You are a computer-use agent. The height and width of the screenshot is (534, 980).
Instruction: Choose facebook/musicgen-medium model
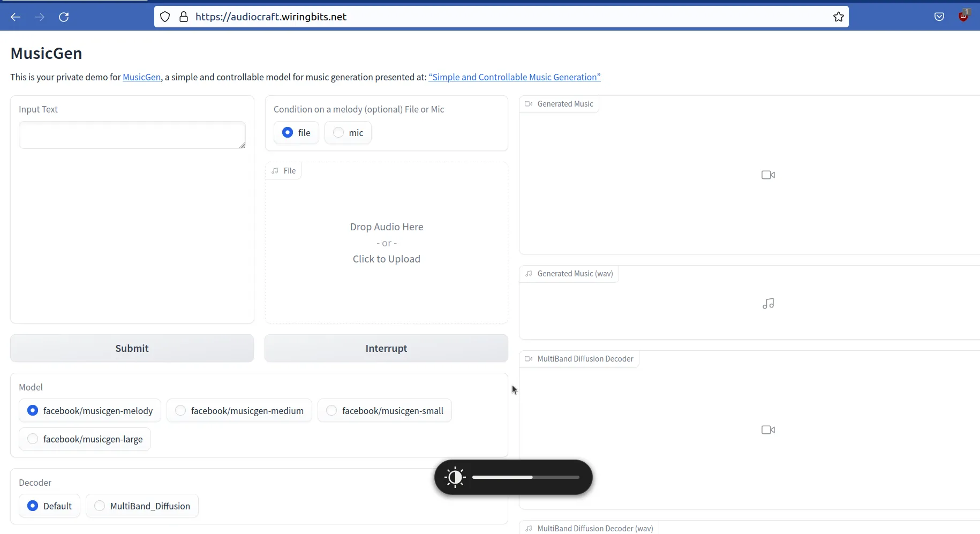(x=239, y=411)
